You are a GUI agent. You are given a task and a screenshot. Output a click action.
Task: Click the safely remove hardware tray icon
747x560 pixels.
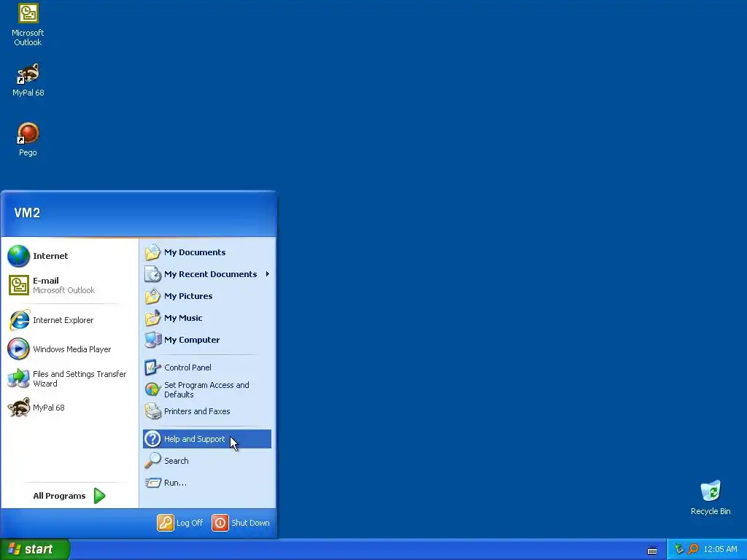click(x=679, y=549)
